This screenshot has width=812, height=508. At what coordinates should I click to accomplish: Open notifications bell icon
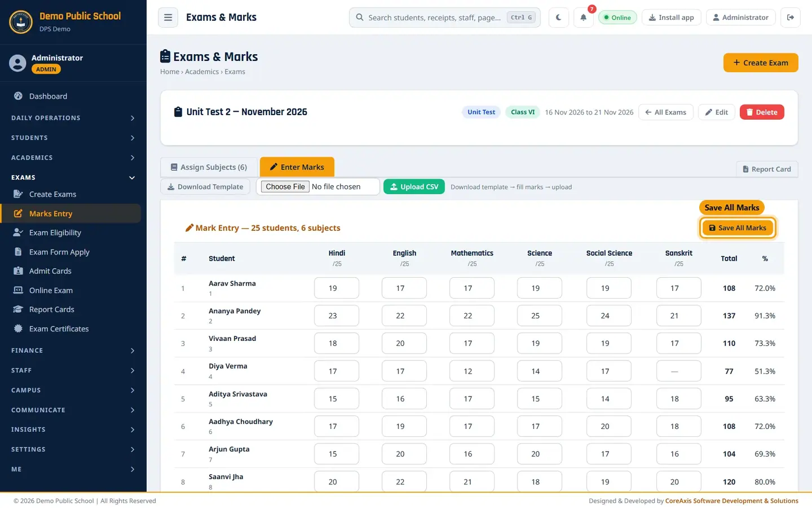[584, 17]
